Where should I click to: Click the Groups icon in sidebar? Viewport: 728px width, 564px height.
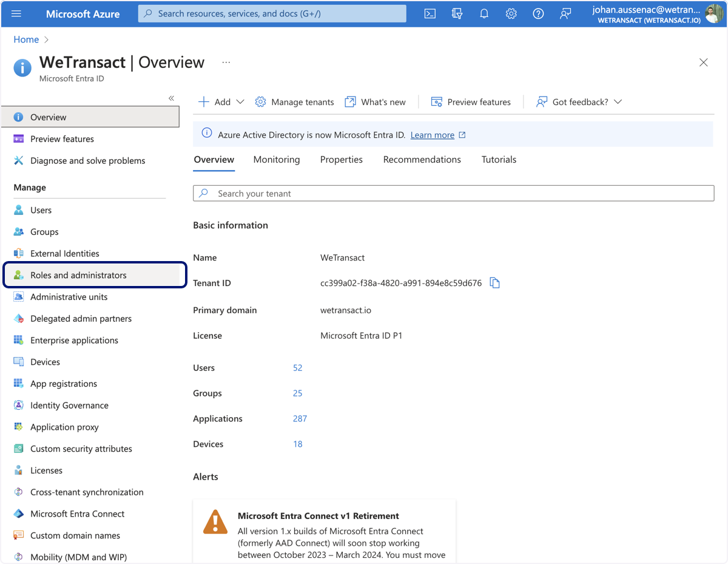click(x=19, y=232)
